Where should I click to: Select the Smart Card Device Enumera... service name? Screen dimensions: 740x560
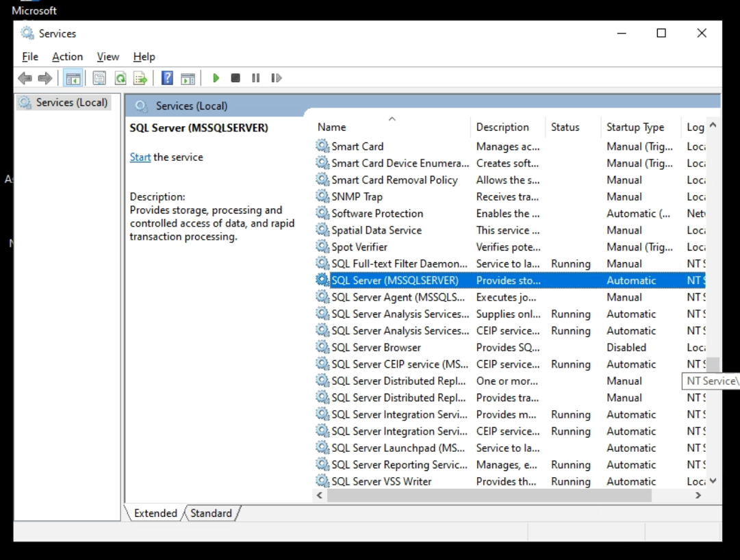pos(400,163)
